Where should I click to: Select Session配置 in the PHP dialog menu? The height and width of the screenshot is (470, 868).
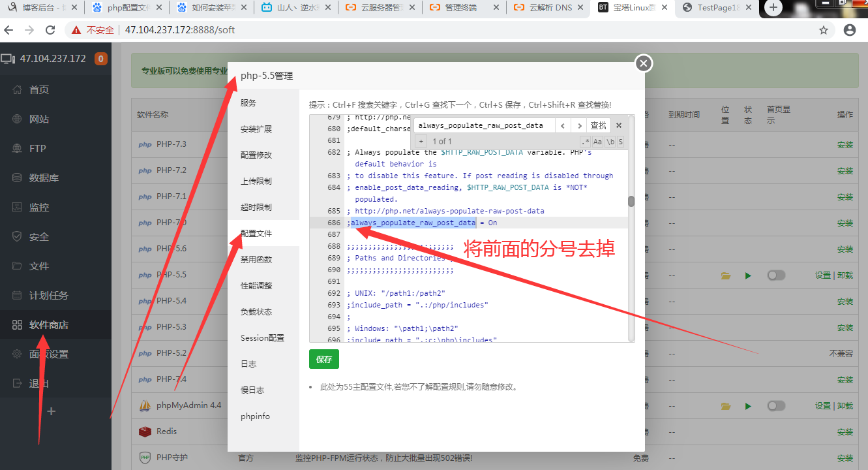coord(263,338)
